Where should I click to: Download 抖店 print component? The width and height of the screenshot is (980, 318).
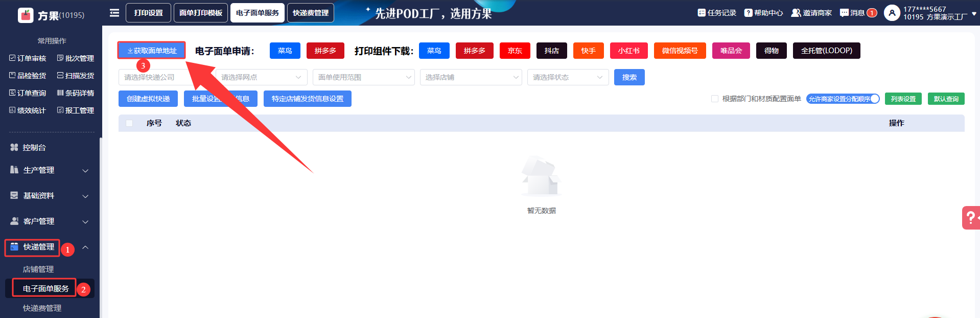tap(552, 51)
